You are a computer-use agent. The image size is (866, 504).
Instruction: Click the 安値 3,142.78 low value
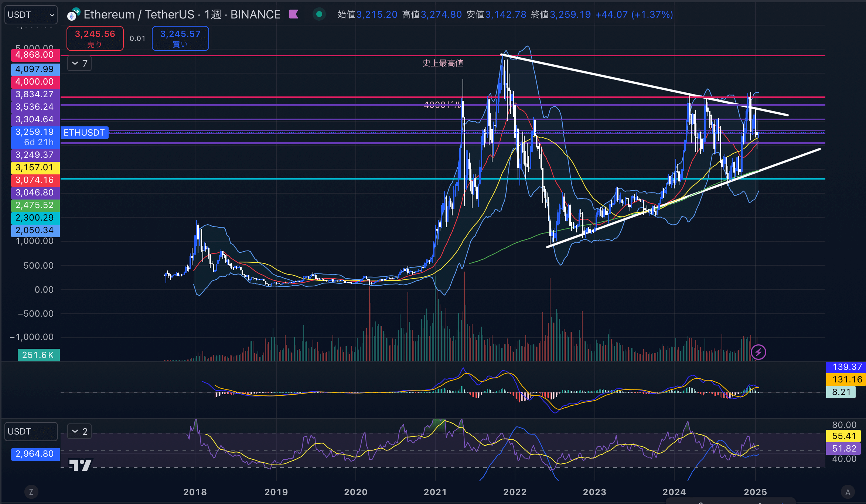tap(496, 14)
